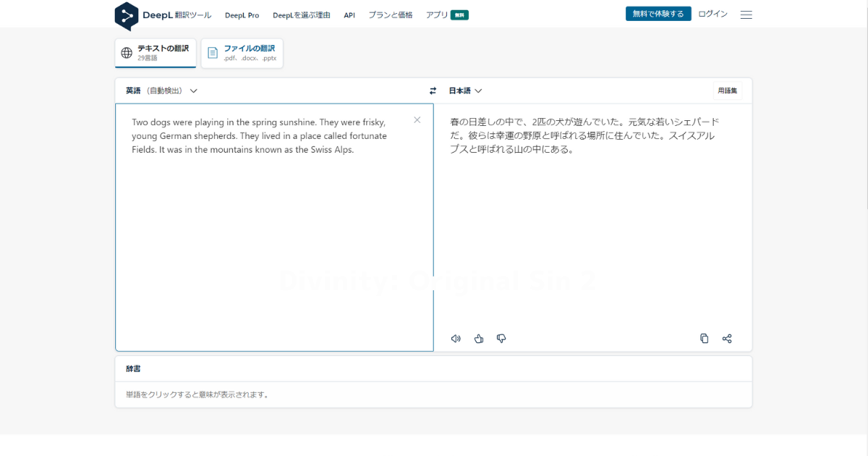The height and width of the screenshot is (456, 868).
Task: Click the 無料で体験する button
Action: (x=658, y=13)
